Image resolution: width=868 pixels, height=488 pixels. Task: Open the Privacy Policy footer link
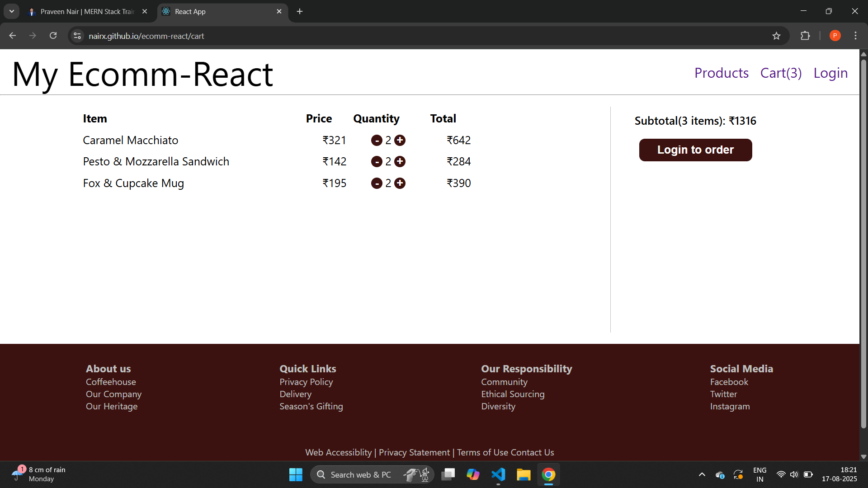pyautogui.click(x=306, y=382)
